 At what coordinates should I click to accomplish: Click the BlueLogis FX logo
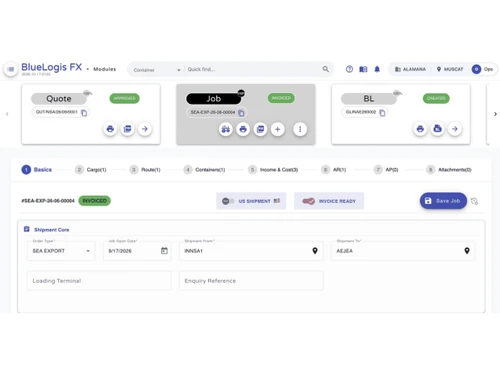[52, 67]
